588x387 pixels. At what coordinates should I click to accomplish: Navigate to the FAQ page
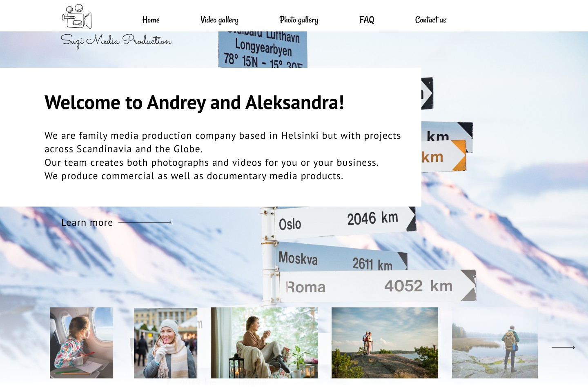(x=367, y=20)
